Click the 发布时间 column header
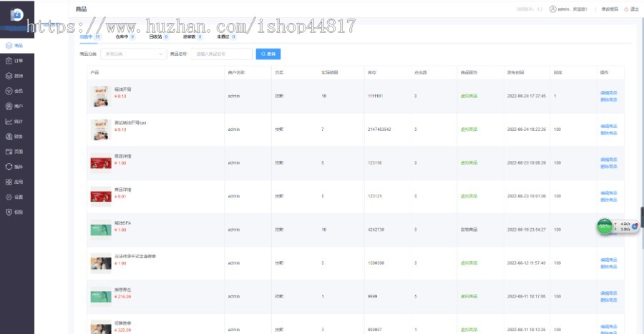The width and height of the screenshot is (644, 334). pos(515,72)
